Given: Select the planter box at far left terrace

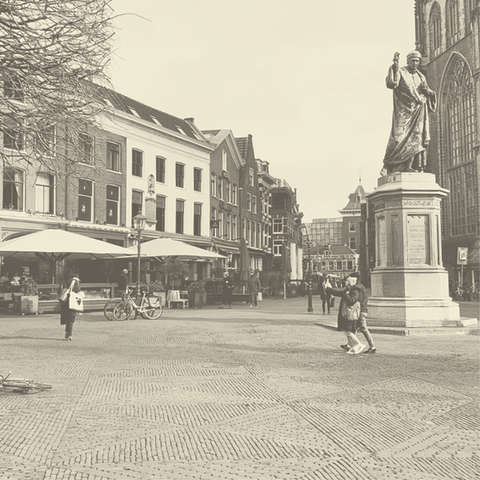Looking at the screenshot, I should pyautogui.click(x=26, y=304).
